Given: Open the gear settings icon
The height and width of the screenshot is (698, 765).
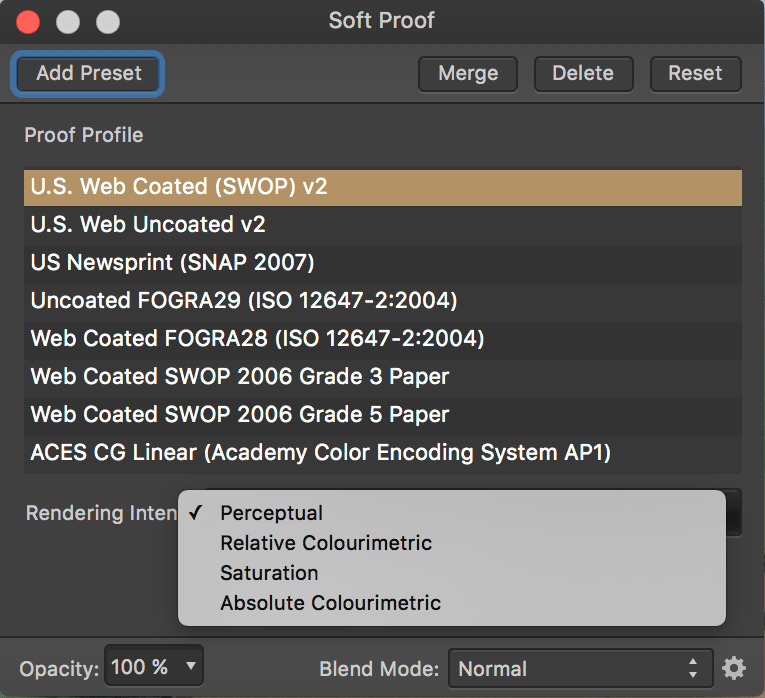Looking at the screenshot, I should click(x=734, y=668).
